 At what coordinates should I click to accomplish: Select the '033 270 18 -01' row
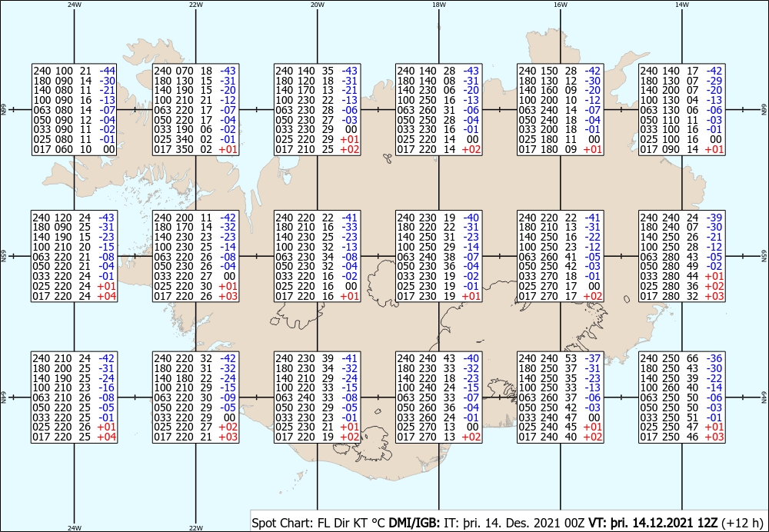(x=561, y=276)
